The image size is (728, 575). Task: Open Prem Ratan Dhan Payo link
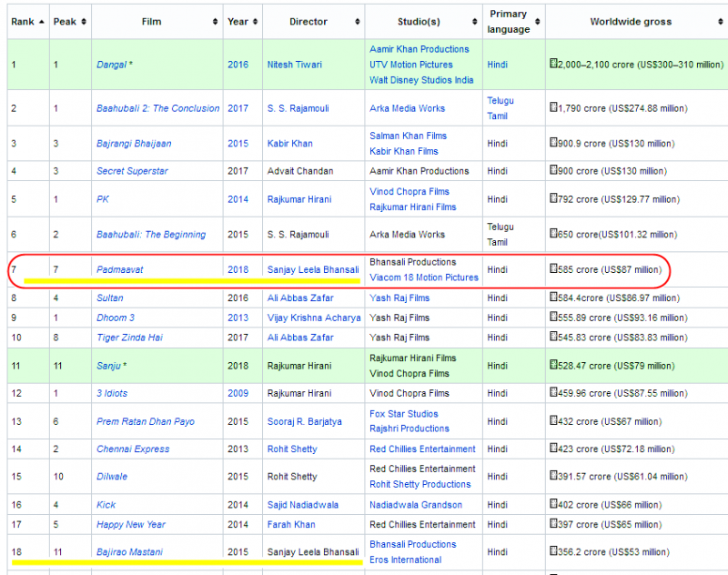click(x=146, y=421)
